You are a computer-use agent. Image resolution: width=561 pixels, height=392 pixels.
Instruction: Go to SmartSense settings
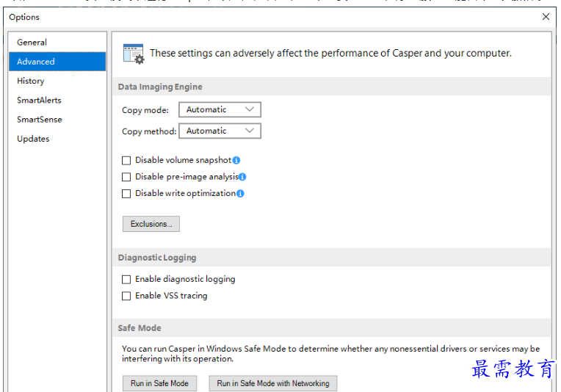(x=57, y=120)
